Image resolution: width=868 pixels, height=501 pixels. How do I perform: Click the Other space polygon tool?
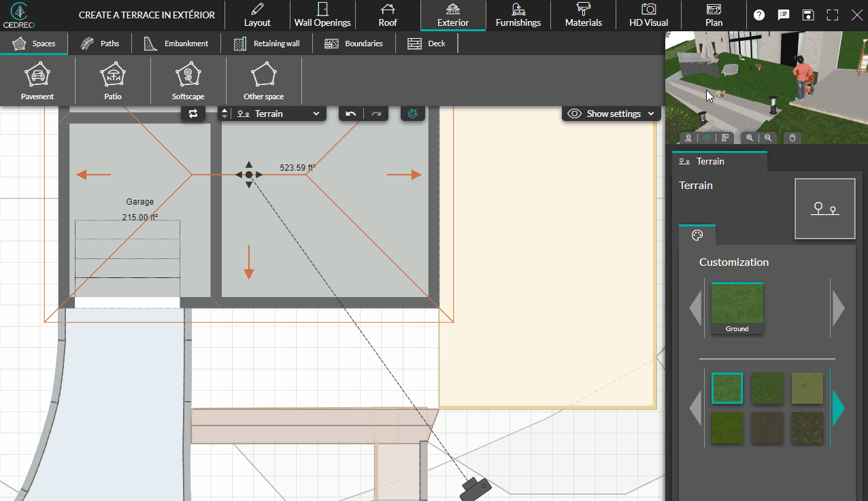tap(263, 82)
